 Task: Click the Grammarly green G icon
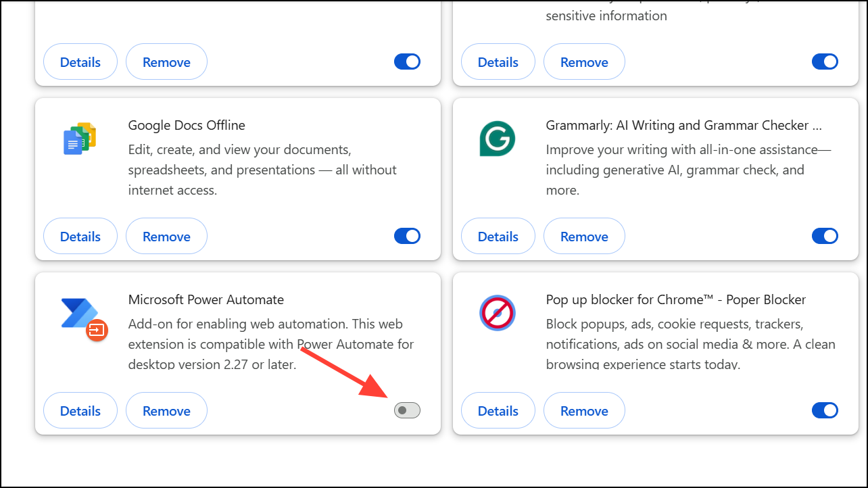[x=497, y=139]
